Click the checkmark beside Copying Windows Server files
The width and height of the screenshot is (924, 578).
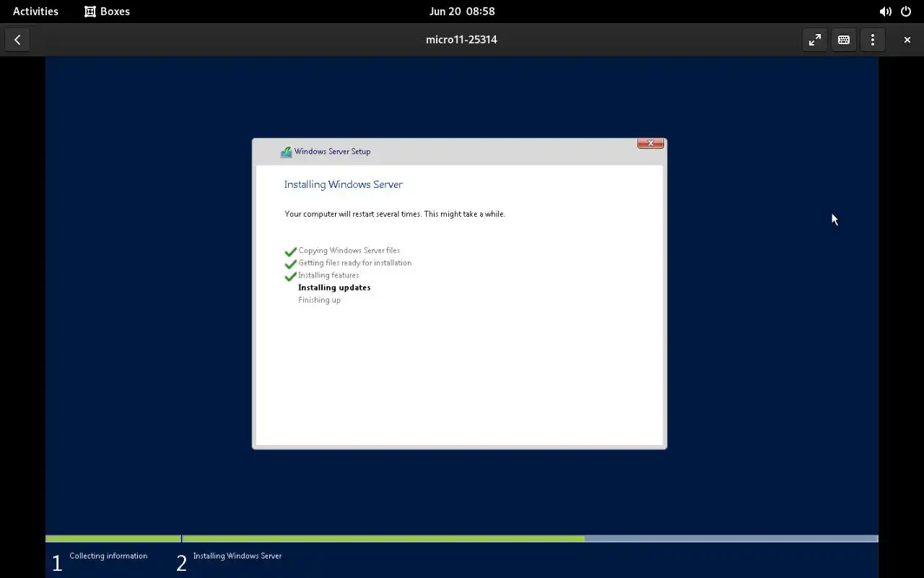tap(290, 251)
